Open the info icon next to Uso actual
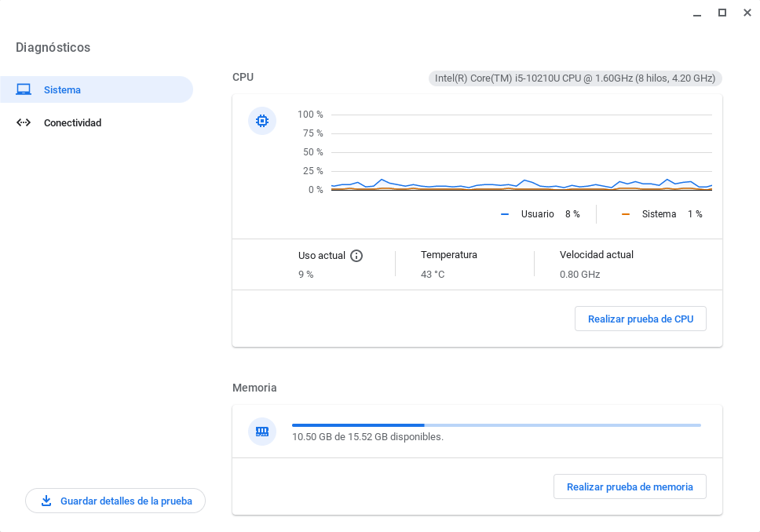Screen dimensions: 760x532 click(x=357, y=255)
